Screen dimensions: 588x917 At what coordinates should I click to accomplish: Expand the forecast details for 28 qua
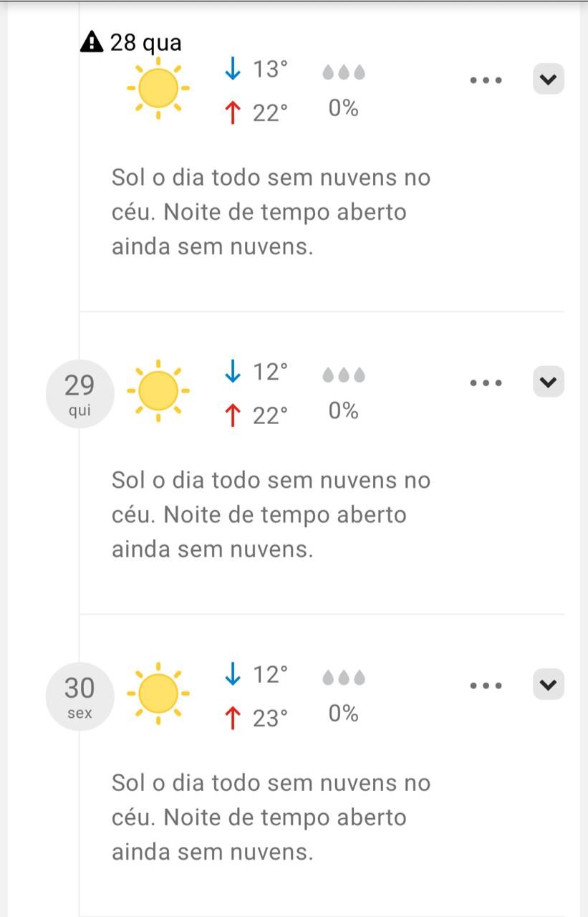click(548, 80)
